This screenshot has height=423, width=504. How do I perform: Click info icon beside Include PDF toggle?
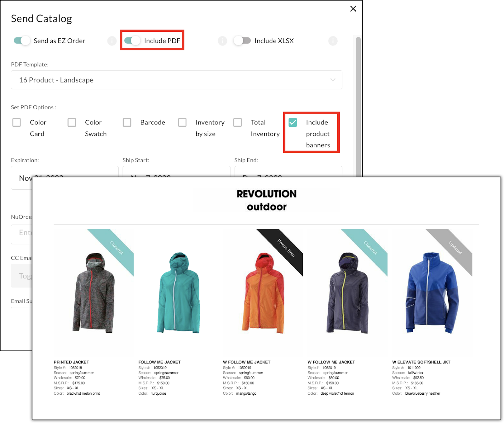coord(222,41)
